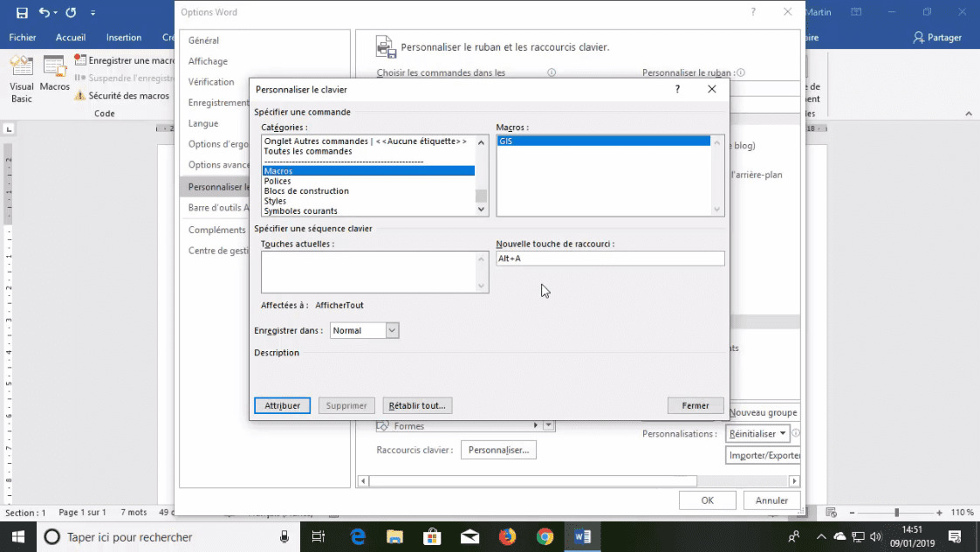Image resolution: width=980 pixels, height=552 pixels.
Task: Click the Nouvelle touche de raccourci field
Action: tap(610, 259)
